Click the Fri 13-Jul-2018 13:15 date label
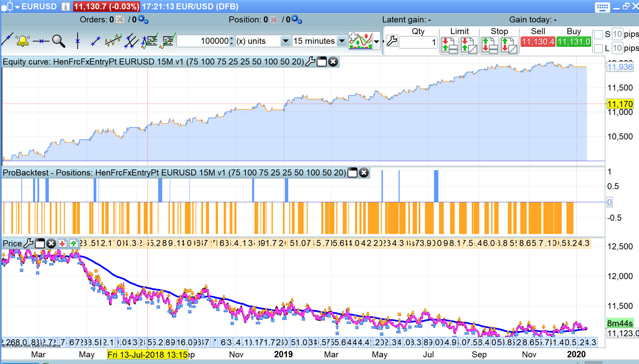 pos(147,354)
